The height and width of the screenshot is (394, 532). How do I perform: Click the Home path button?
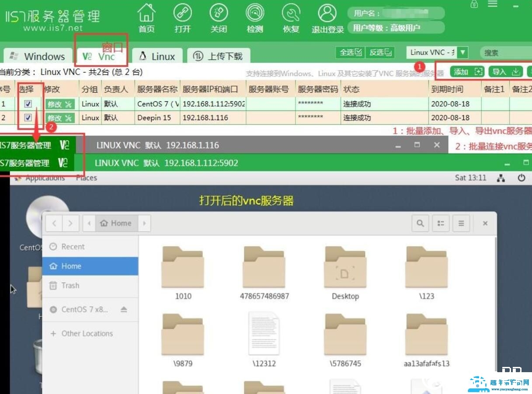(x=116, y=223)
